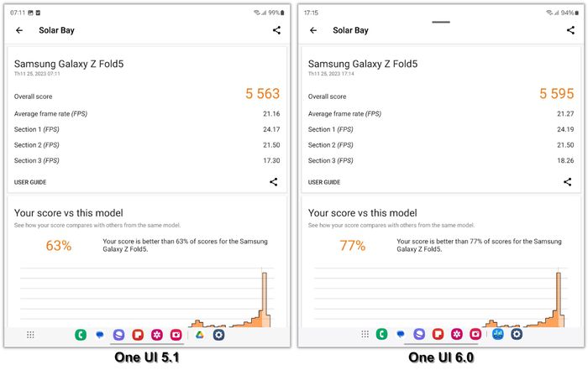
Task: Share results from One UI 5.1 header
Action: (x=276, y=30)
